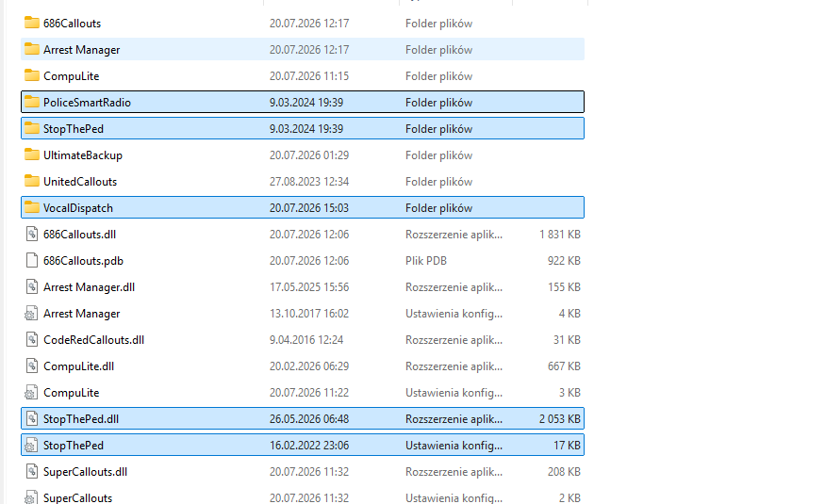The image size is (825, 504).
Task: Select the SuperCallouts.dll file name
Action: pyautogui.click(x=85, y=471)
